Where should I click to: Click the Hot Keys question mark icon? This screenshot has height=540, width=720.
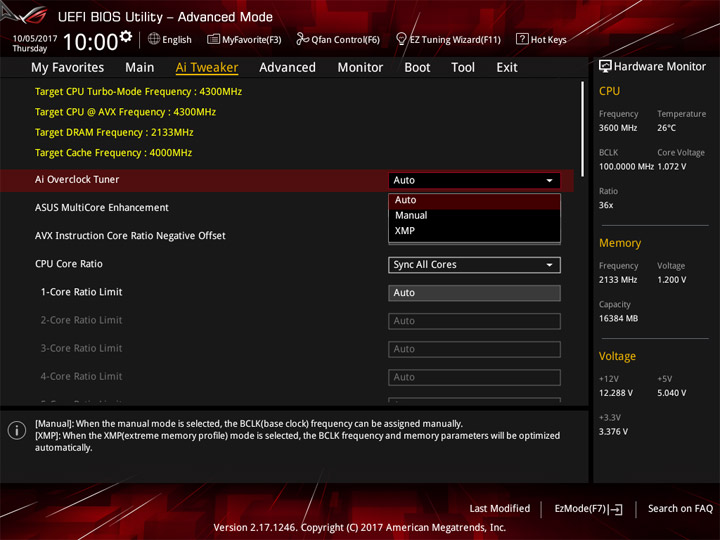point(522,39)
